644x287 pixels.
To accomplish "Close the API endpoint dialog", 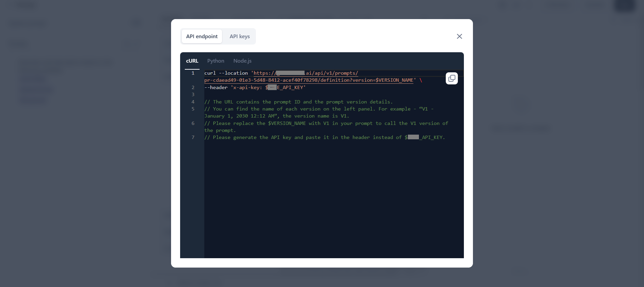I will pyautogui.click(x=459, y=37).
